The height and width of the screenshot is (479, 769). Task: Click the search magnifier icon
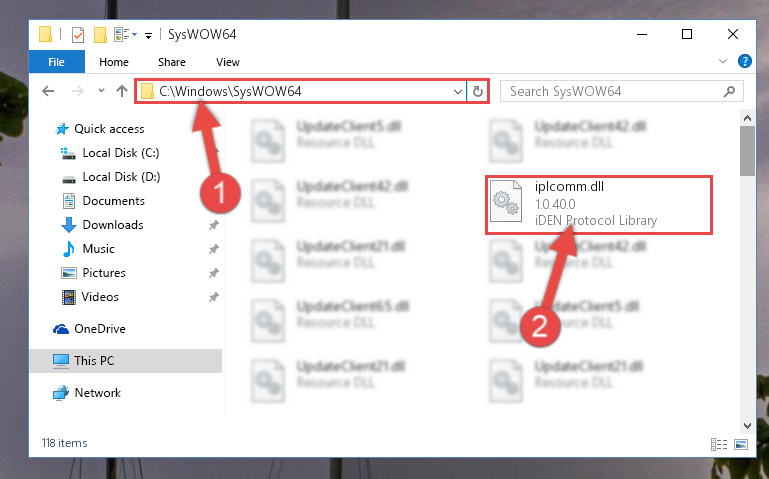tap(729, 91)
